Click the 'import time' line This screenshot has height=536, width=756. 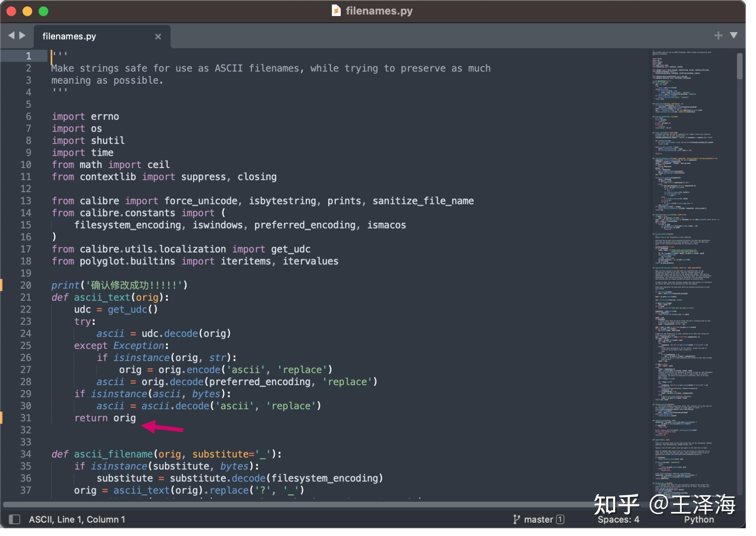(82, 153)
